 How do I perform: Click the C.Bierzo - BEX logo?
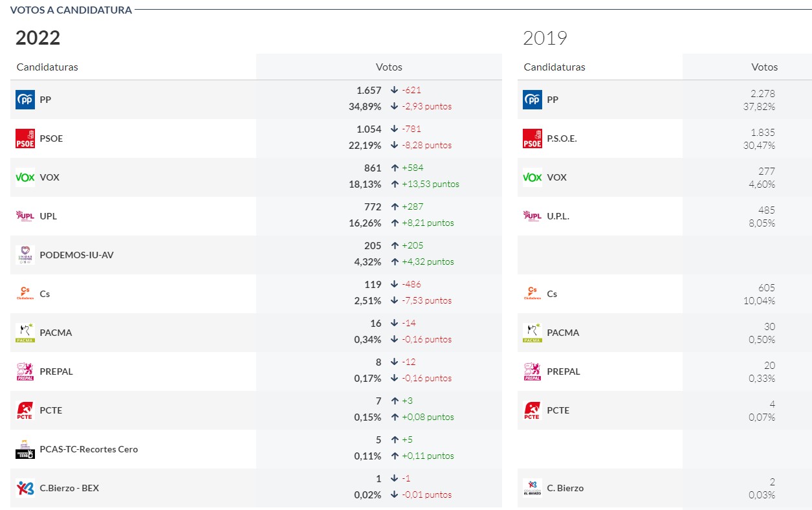click(25, 488)
